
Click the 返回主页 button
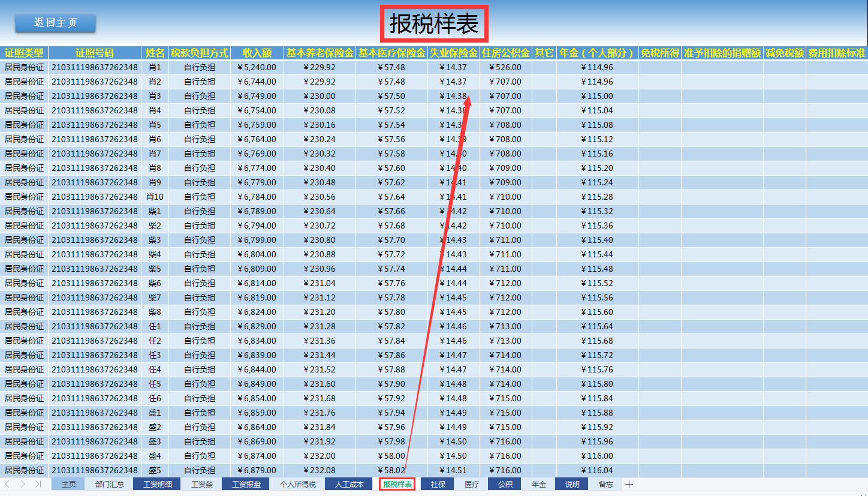[55, 23]
